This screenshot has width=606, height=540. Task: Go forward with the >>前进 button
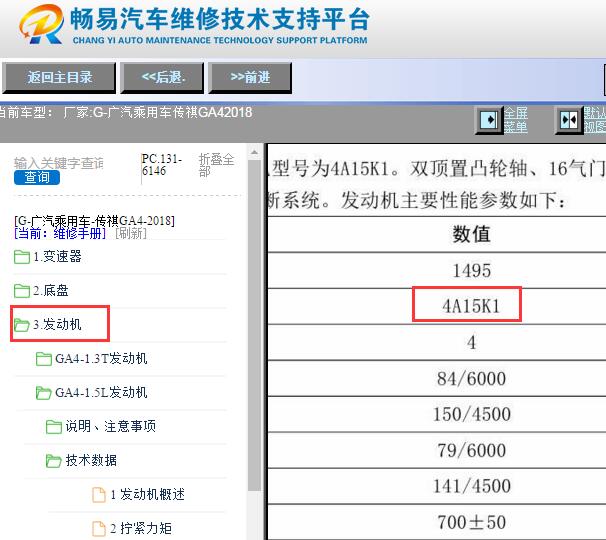pyautogui.click(x=250, y=78)
